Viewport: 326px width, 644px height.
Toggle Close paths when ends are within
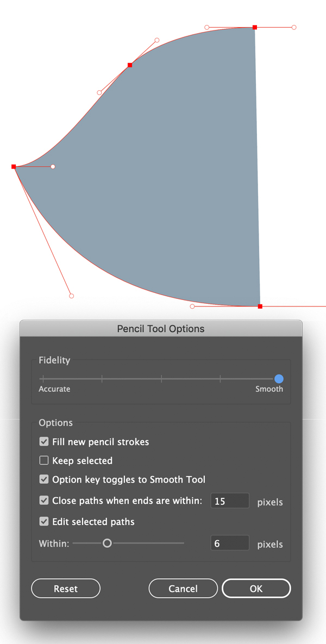point(44,501)
